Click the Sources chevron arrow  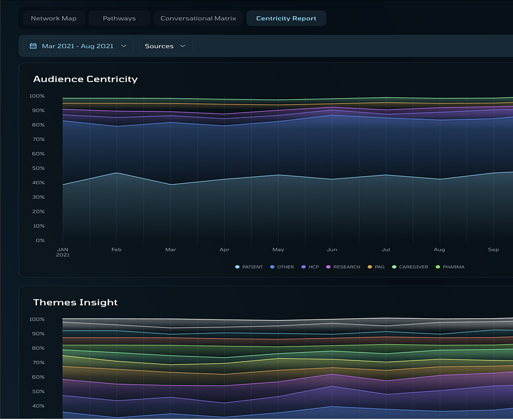[x=183, y=46]
